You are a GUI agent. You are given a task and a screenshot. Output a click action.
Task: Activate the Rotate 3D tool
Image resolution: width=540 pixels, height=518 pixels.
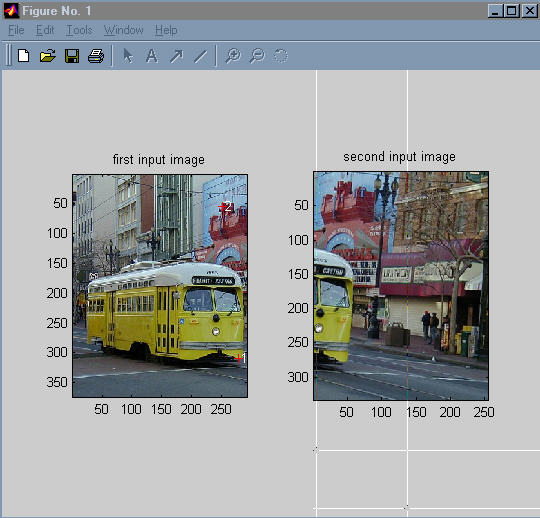280,55
